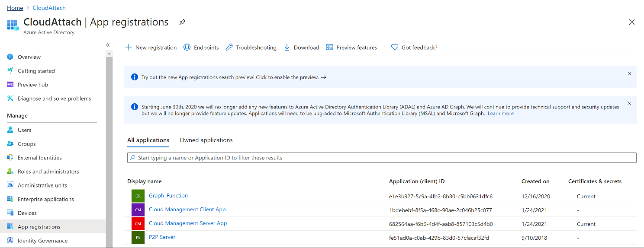Click the purple CM badge of Client App
Screen dimensions: 644x248
click(138, 210)
